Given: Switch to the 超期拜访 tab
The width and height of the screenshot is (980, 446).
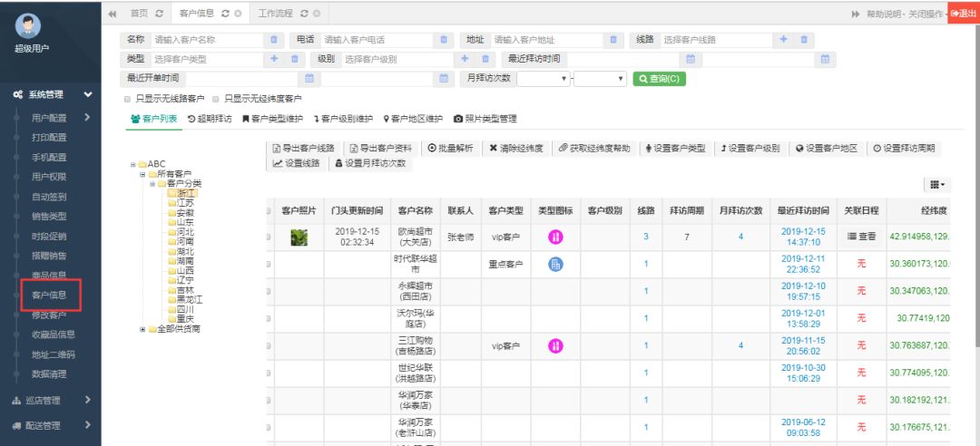Looking at the screenshot, I should 210,119.
